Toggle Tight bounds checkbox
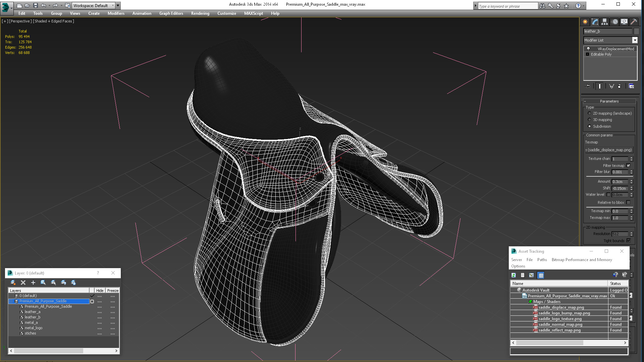This screenshot has width=644, height=362. pos(629,241)
